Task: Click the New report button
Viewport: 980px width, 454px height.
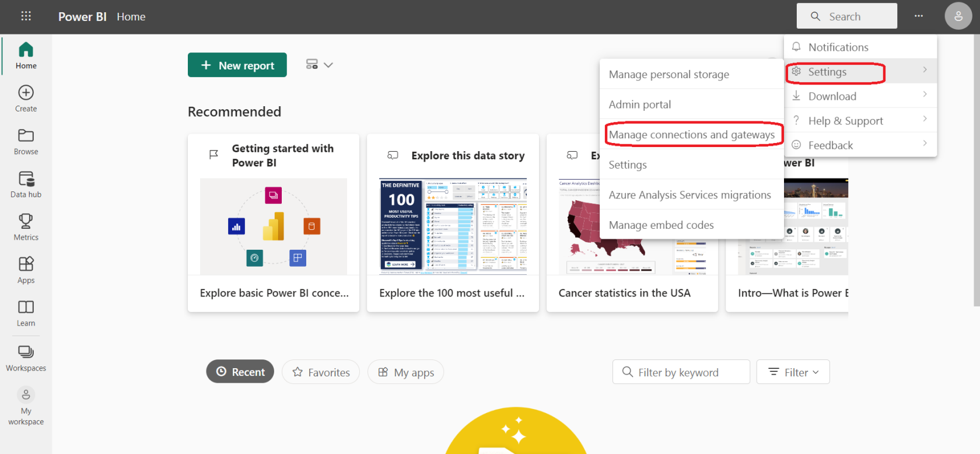Action: (237, 65)
